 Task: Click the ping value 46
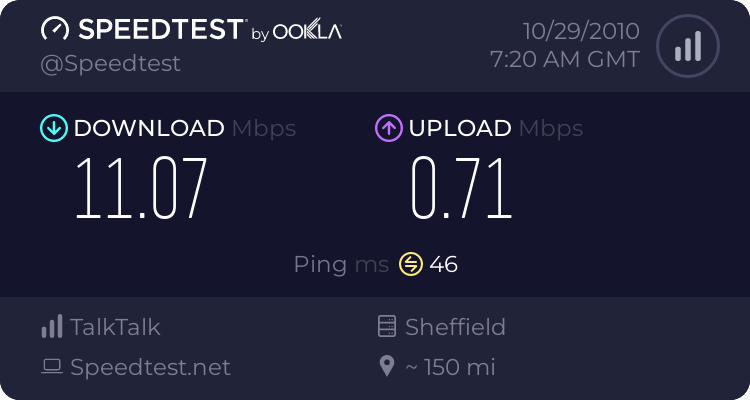[443, 264]
